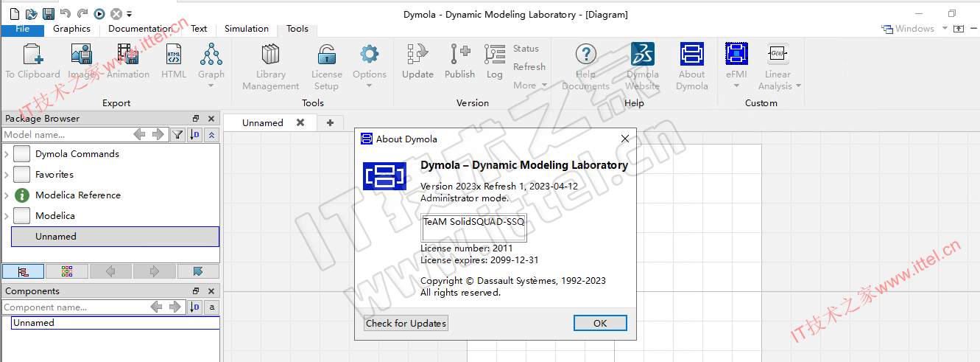This screenshot has width=980, height=362.
Task: Expand the Modelica Reference tree node
Action: (7, 195)
